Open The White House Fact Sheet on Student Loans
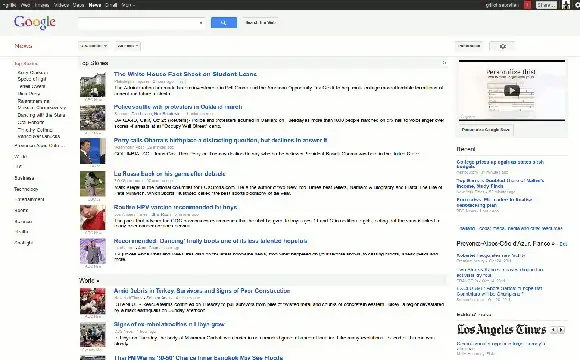The width and height of the screenshot is (580, 360). [185, 74]
